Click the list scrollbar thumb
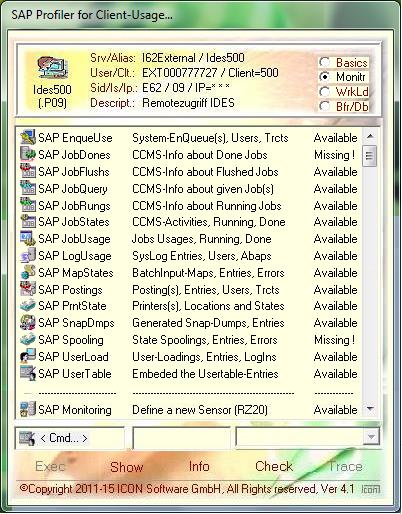 click(370, 156)
